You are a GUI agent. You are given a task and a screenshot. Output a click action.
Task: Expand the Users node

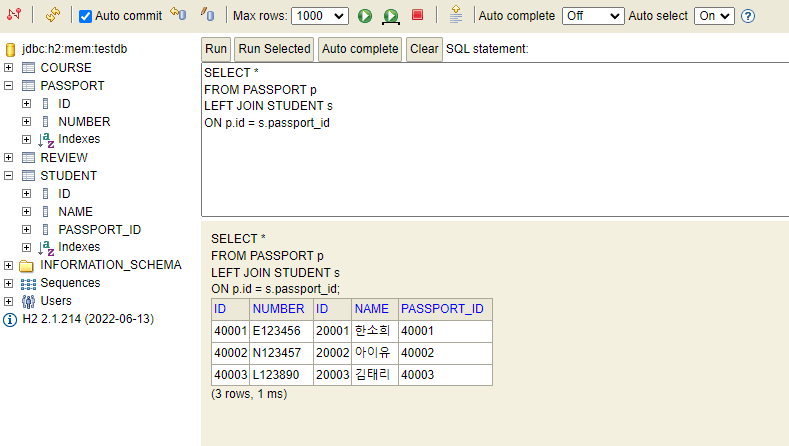[9, 302]
